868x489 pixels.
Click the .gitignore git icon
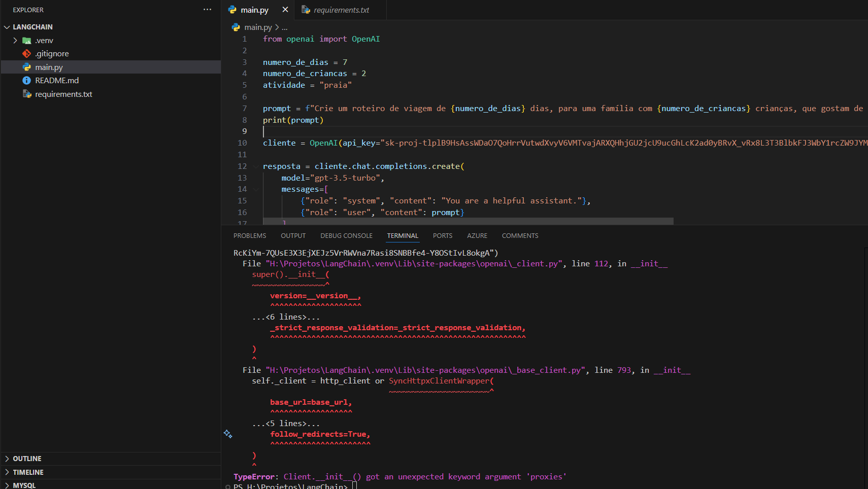[27, 54]
